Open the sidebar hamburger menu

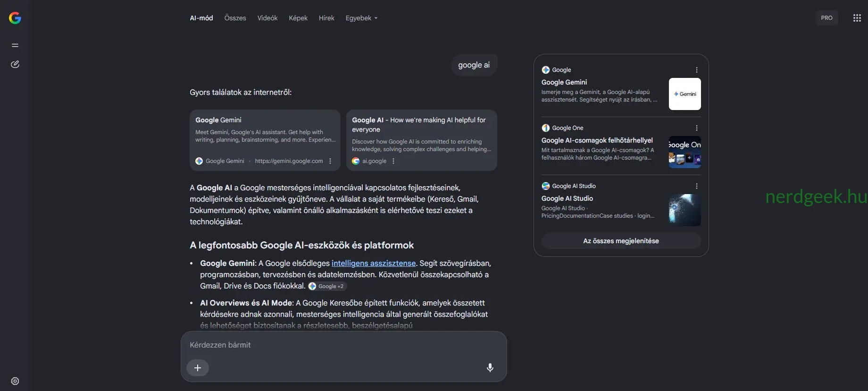coord(15,45)
